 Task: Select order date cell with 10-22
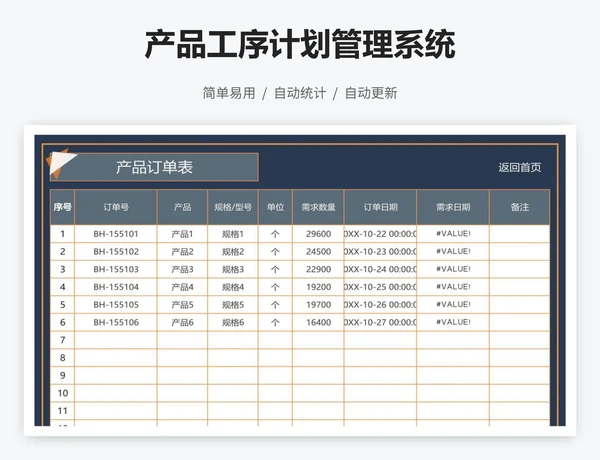click(380, 234)
